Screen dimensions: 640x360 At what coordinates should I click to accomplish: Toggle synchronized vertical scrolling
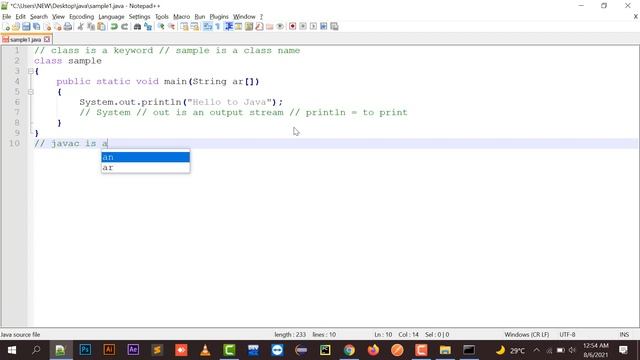(x=184, y=27)
